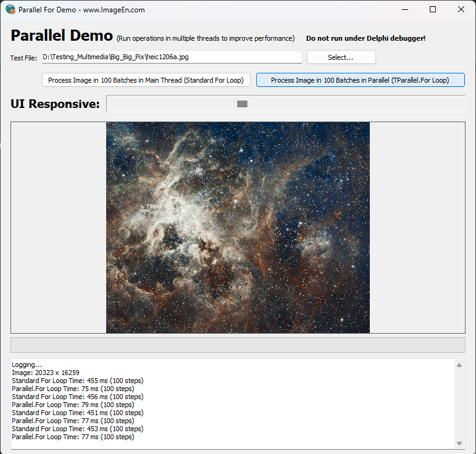Click the gray UI Responsive marquee block
Screen dimensions: 476x454
(x=242, y=104)
